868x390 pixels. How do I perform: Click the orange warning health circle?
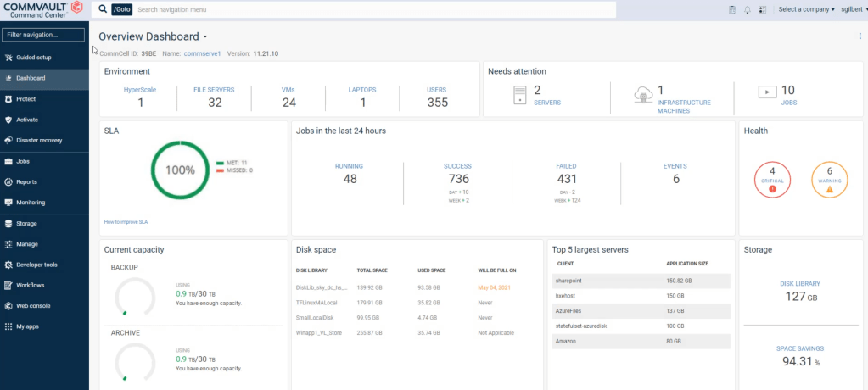point(830,180)
